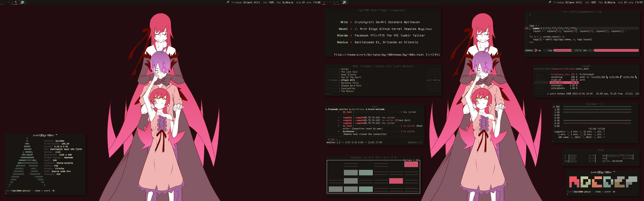Open the Crunchyroll link on the start page

[x=364, y=22]
